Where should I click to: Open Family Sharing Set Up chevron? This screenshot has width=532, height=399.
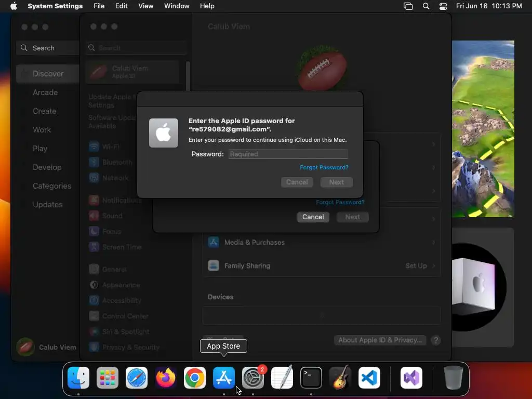[433, 265]
